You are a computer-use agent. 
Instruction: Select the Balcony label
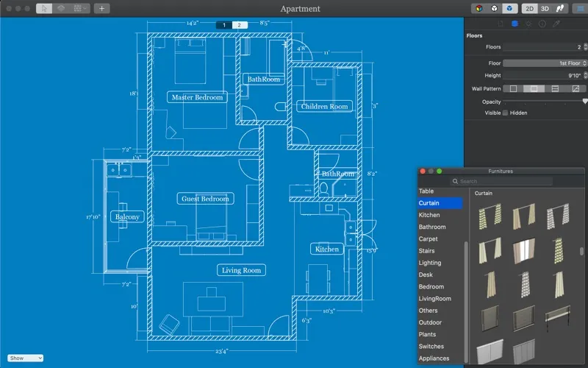click(x=127, y=216)
